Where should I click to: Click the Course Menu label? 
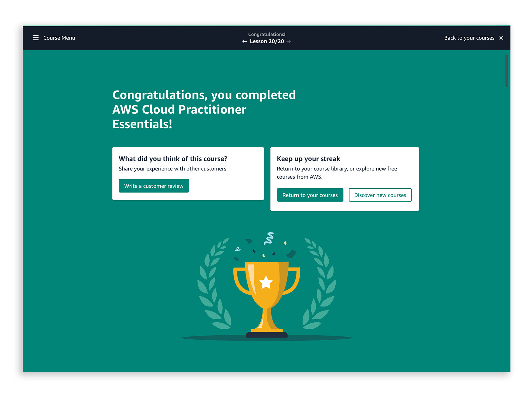point(59,38)
